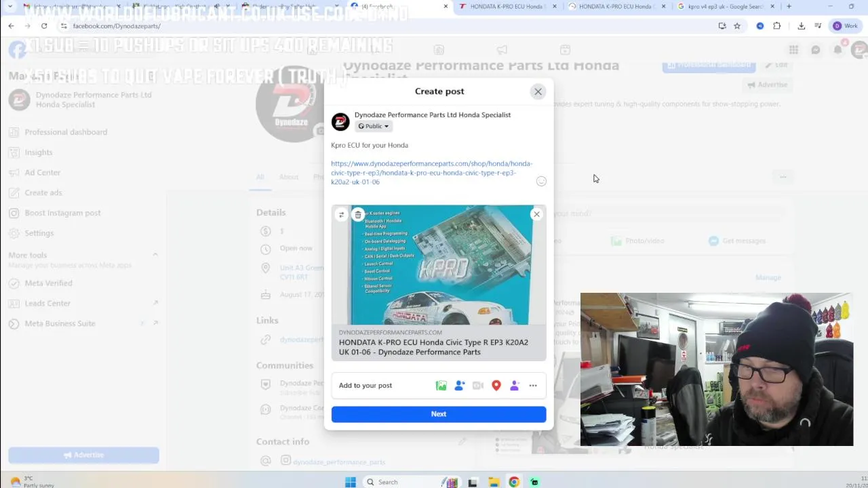868x488 pixels.
Task: Open the Windows Start menu
Action: pos(351,482)
